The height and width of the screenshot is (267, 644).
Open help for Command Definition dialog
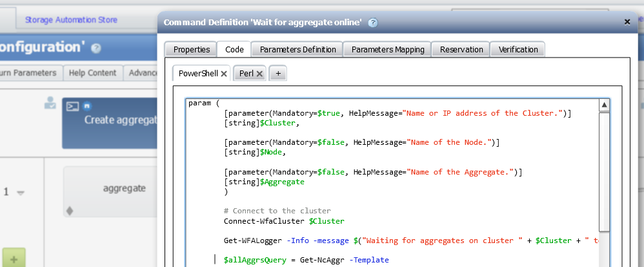point(373,22)
